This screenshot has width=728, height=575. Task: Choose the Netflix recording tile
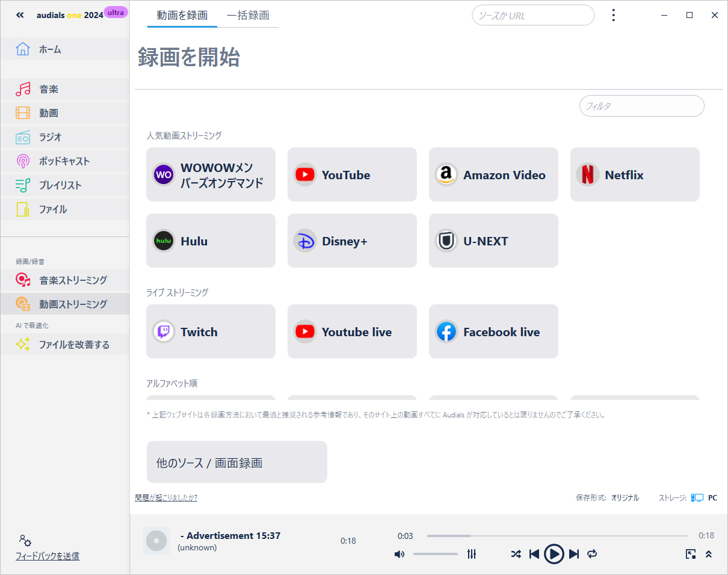[x=635, y=174]
